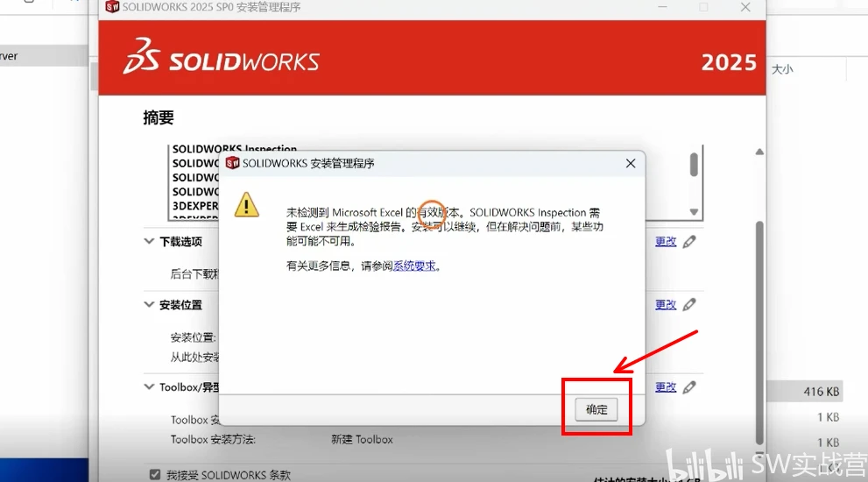The width and height of the screenshot is (868, 482).
Task: Collapse the 下载选项 section chevron
Action: coord(149,241)
